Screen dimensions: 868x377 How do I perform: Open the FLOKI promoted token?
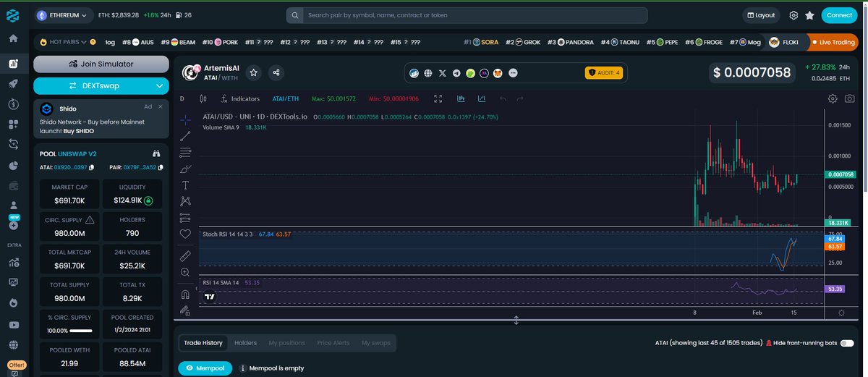pyautogui.click(x=784, y=42)
